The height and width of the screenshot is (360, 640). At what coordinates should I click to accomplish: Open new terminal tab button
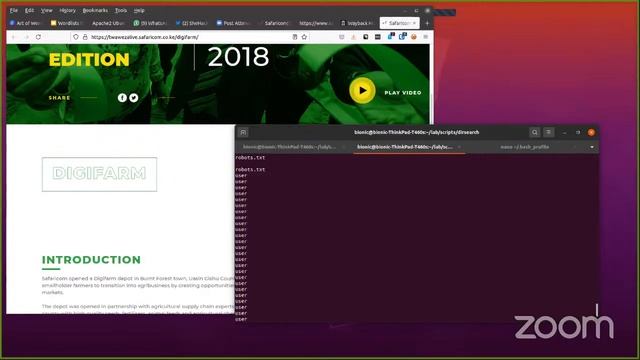(243, 132)
